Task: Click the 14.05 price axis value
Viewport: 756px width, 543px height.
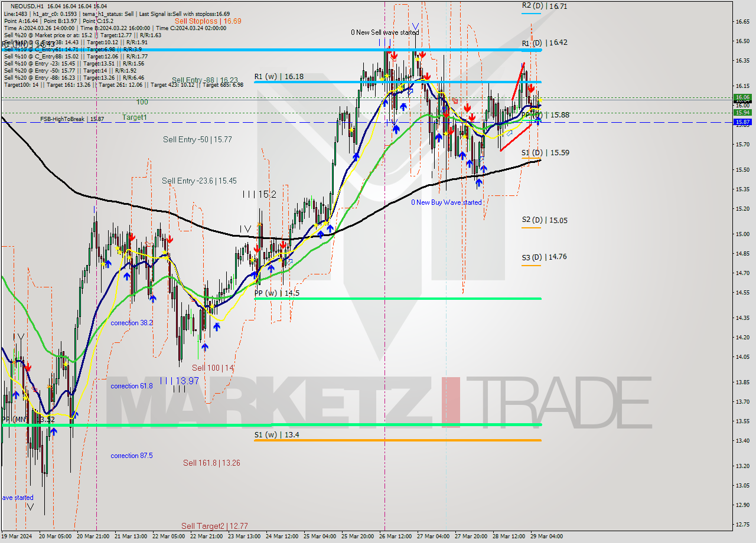Action: [742, 357]
